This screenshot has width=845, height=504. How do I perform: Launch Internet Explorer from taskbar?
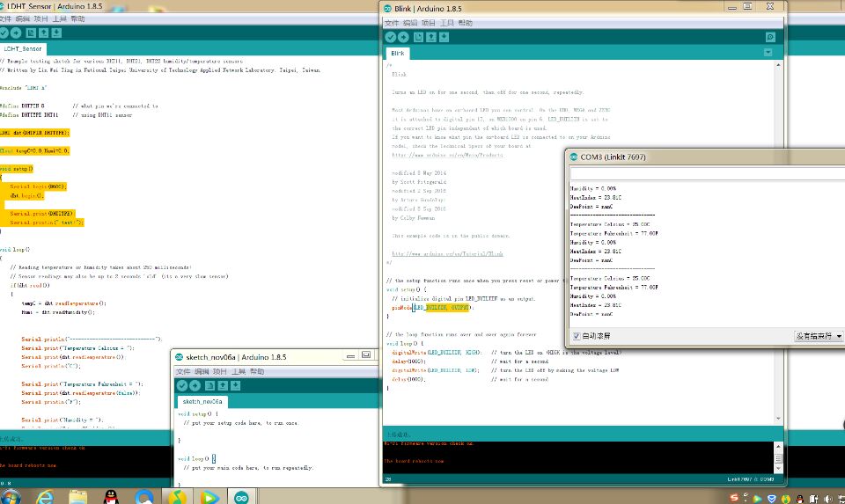pyautogui.click(x=45, y=496)
